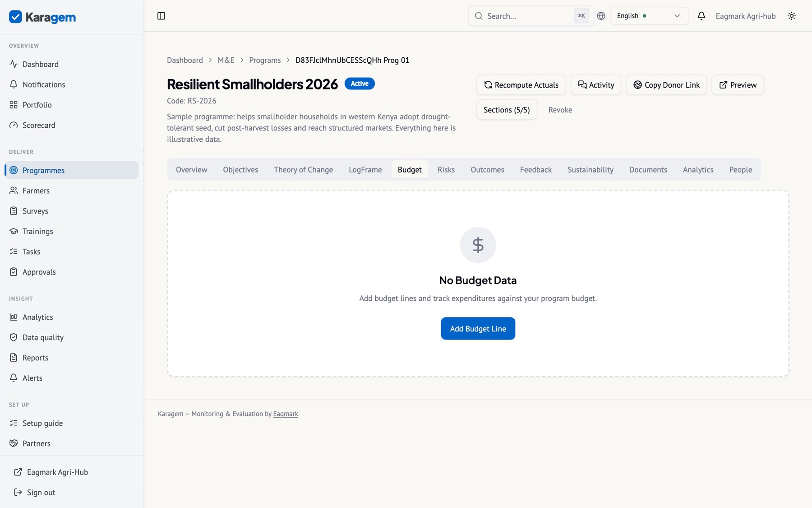This screenshot has height=508, width=812.
Task: Go to Programs in the breadcrumb
Action: click(265, 60)
